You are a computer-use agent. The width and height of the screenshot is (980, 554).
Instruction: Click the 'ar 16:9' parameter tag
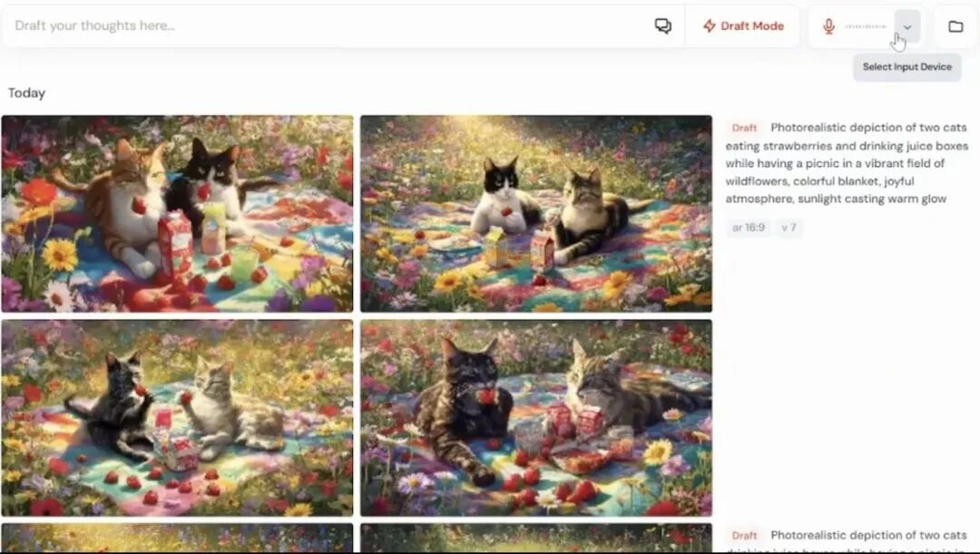click(748, 228)
